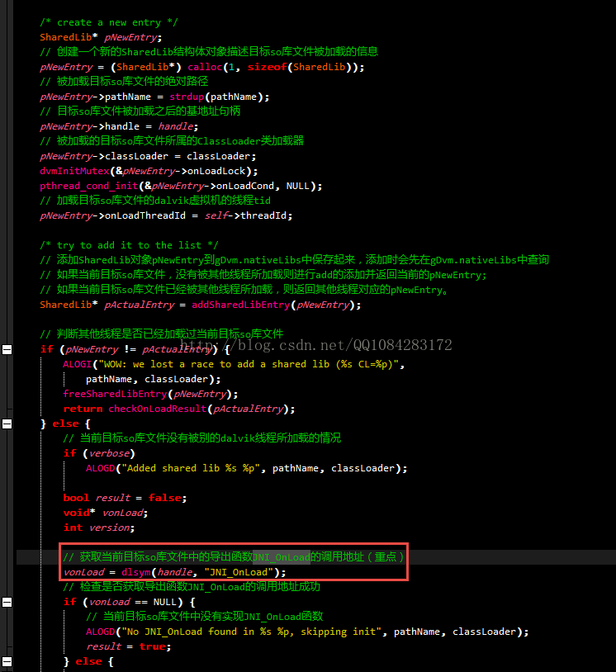The width and height of the screenshot is (616, 672).
Task: Click the 'void* vonLoad;' declaration line
Action: coord(106,513)
